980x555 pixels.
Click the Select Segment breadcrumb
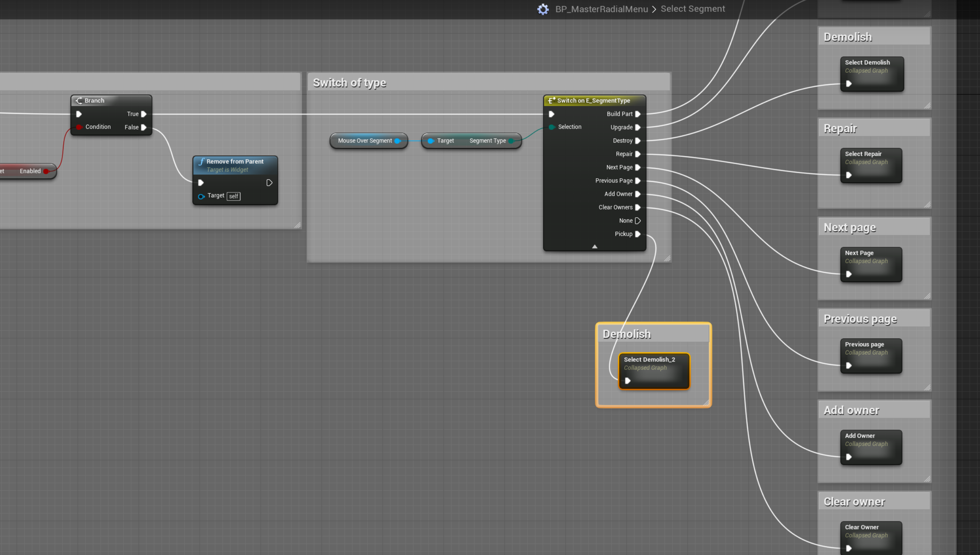click(x=693, y=9)
